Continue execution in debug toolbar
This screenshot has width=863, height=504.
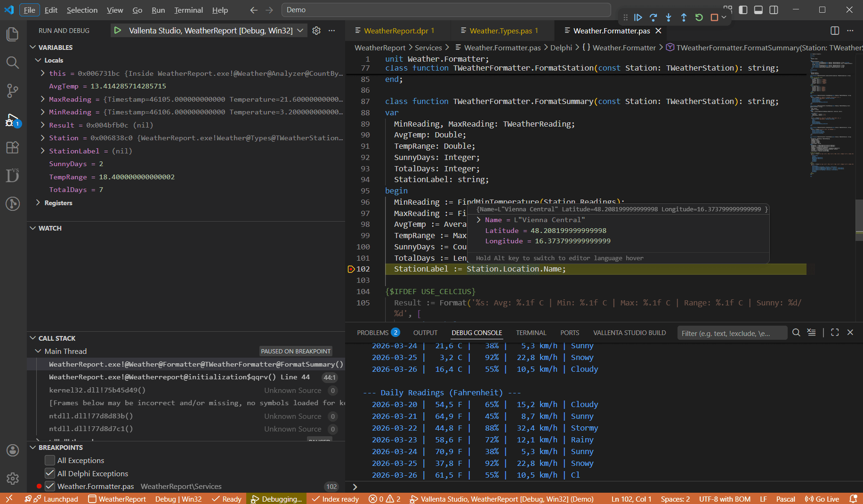pos(638,17)
